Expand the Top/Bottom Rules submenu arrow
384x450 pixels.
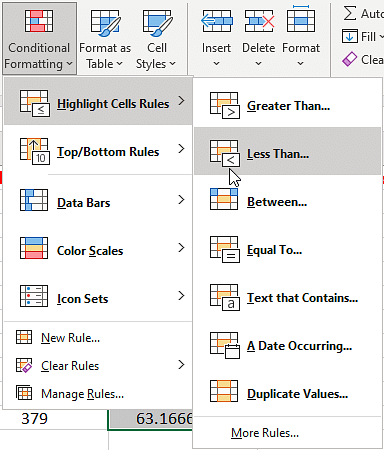tap(181, 149)
